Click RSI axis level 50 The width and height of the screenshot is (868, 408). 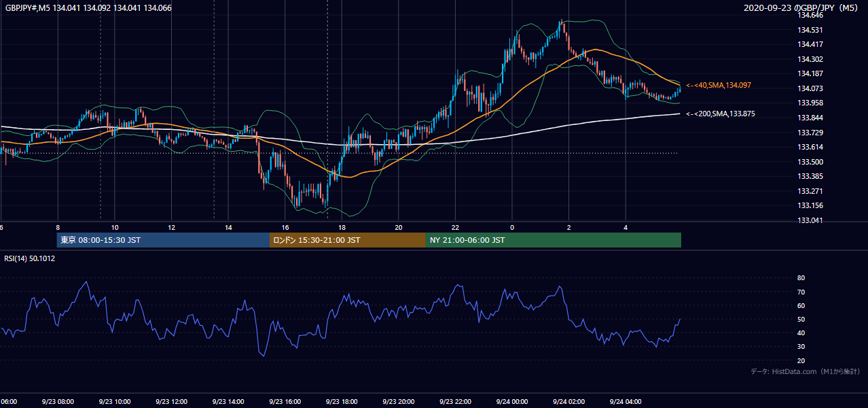tap(801, 319)
